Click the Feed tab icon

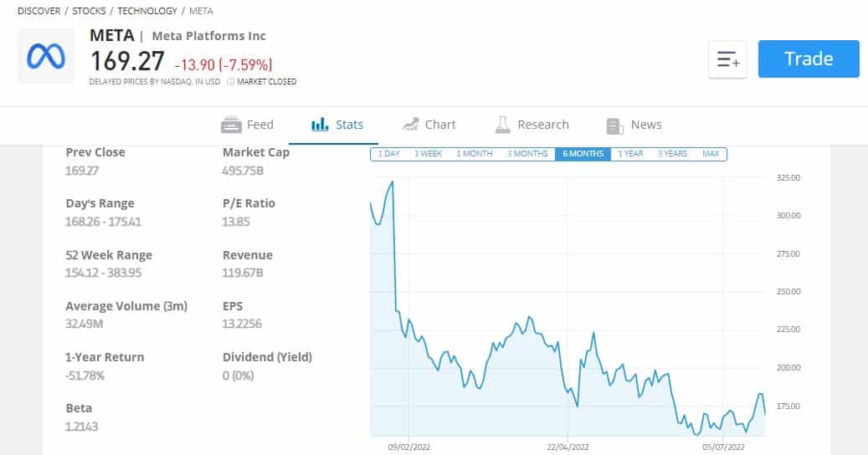231,125
